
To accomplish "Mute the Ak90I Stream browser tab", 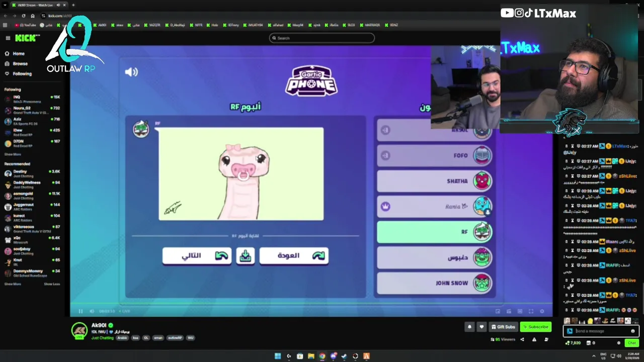I will (58, 5).
